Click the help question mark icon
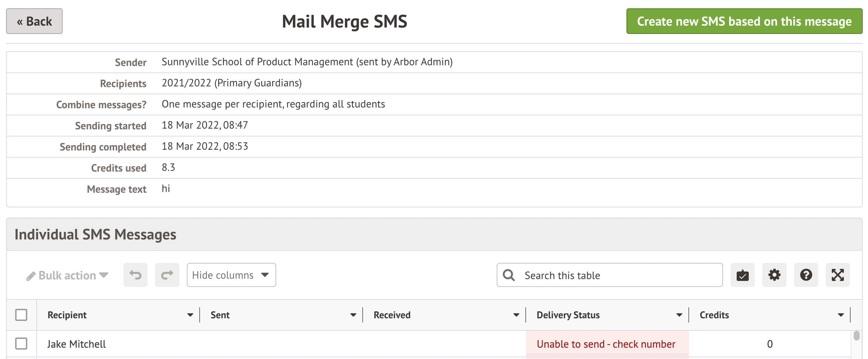This screenshot has width=868, height=359. [806, 275]
